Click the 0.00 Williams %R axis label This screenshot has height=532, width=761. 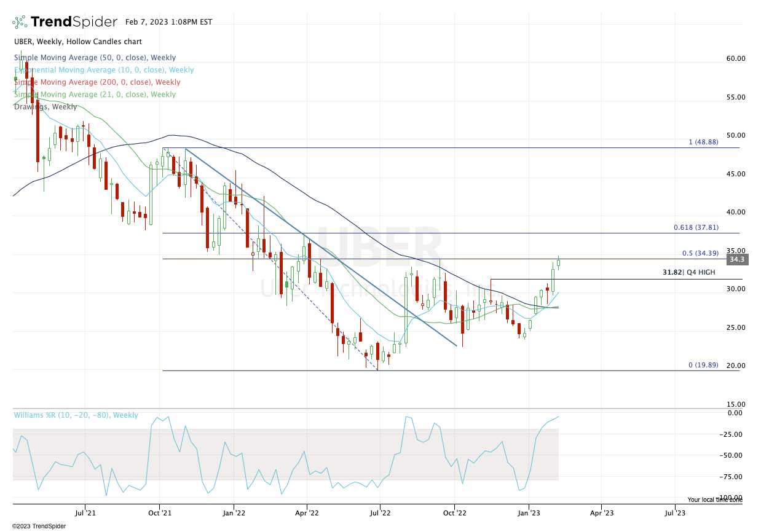[x=735, y=413]
